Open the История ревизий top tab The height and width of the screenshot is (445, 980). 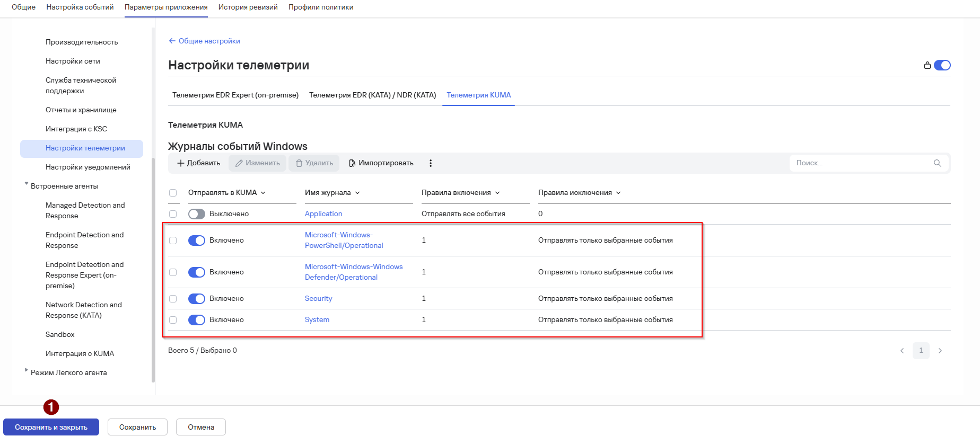click(x=248, y=7)
